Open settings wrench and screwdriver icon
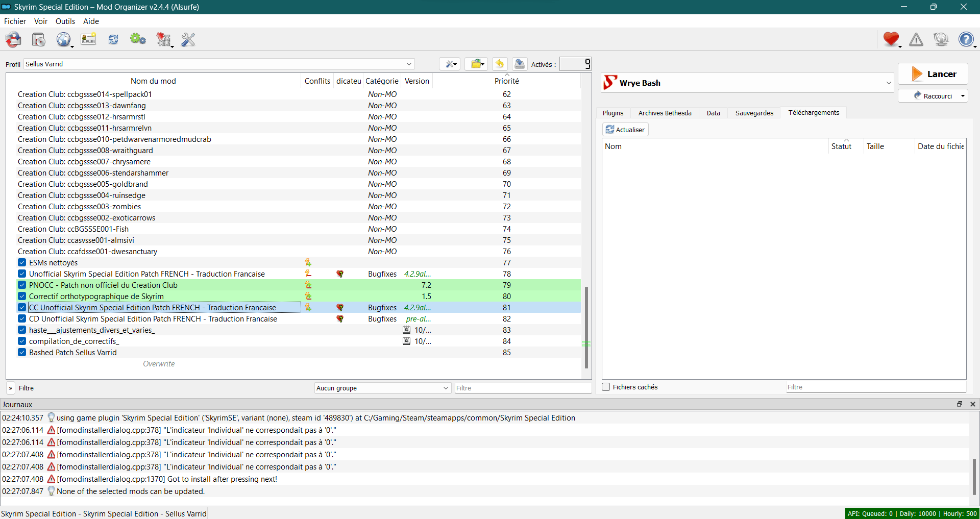This screenshot has width=980, height=519. pos(188,39)
